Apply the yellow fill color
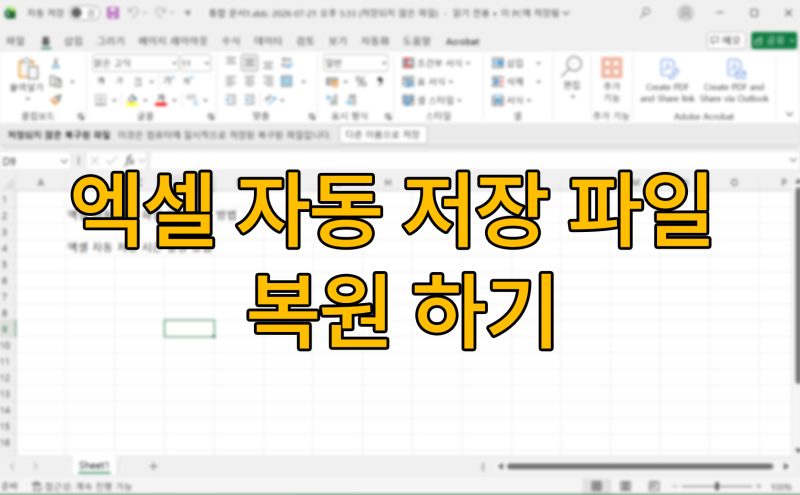Screen dimensions: 800x495 coord(132,100)
